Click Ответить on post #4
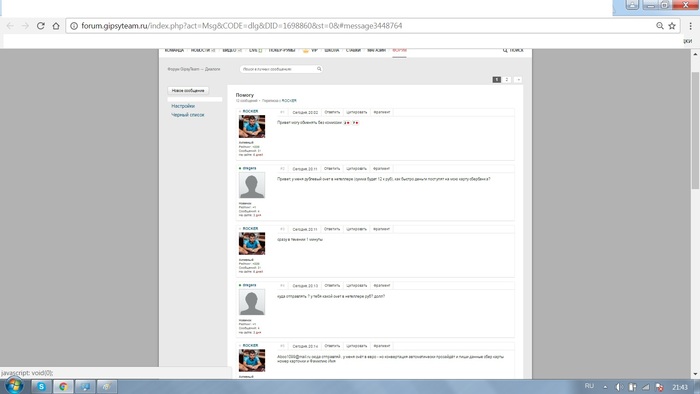 pyautogui.click(x=332, y=286)
